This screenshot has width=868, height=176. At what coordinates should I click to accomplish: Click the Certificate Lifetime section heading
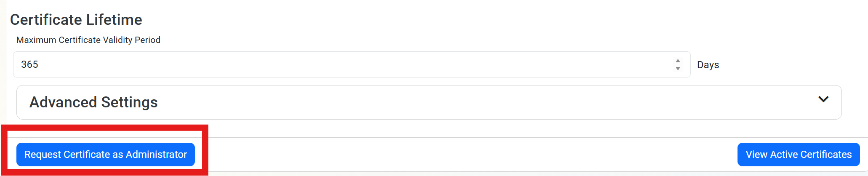[x=76, y=20]
